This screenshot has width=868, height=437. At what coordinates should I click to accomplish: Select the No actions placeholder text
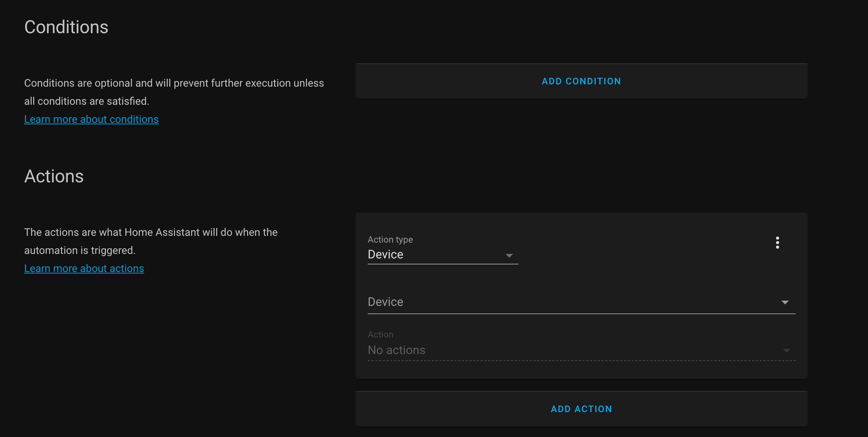tap(396, 350)
